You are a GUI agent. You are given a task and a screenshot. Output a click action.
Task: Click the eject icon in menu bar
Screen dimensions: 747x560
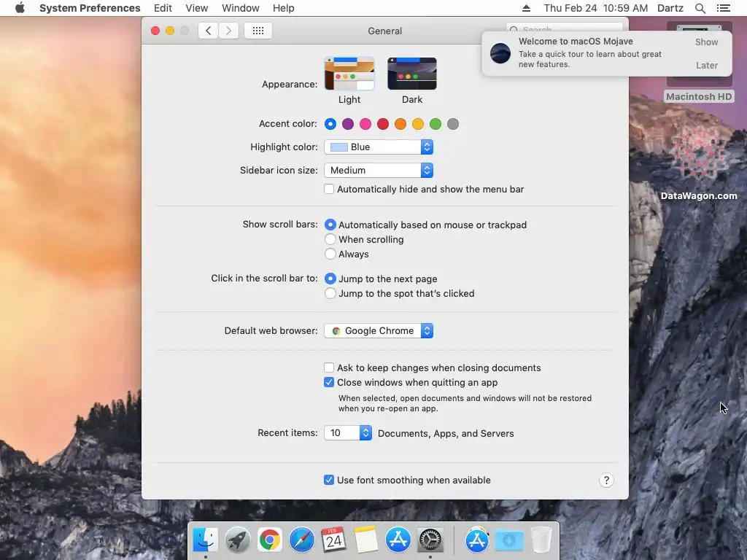click(526, 8)
